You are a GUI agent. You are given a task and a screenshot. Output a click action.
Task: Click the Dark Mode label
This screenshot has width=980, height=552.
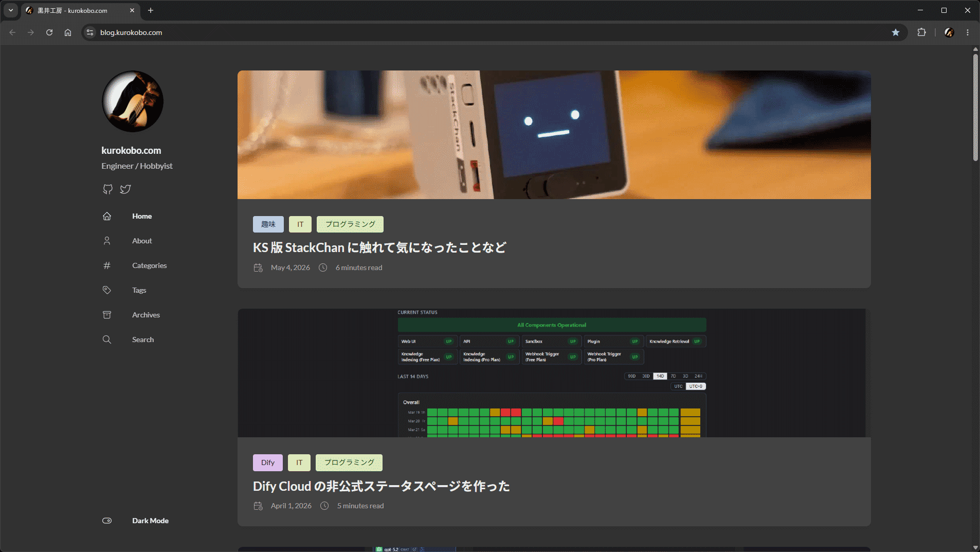(x=150, y=521)
